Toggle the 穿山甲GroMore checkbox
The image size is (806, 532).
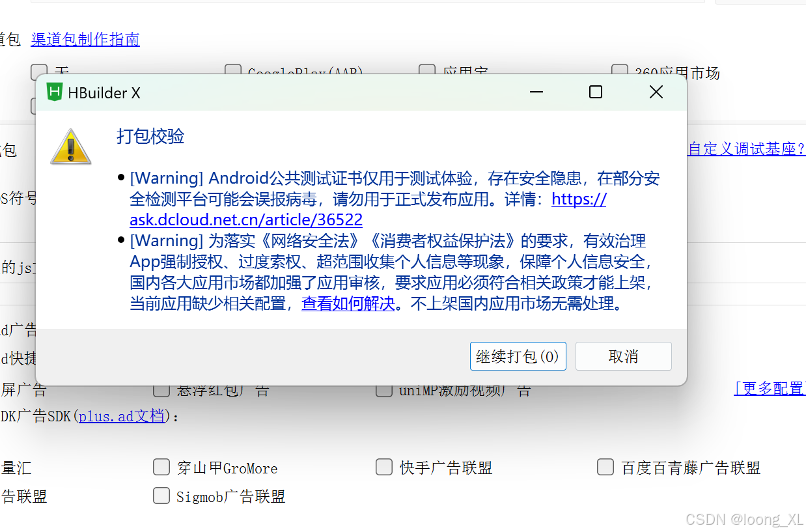(x=161, y=467)
